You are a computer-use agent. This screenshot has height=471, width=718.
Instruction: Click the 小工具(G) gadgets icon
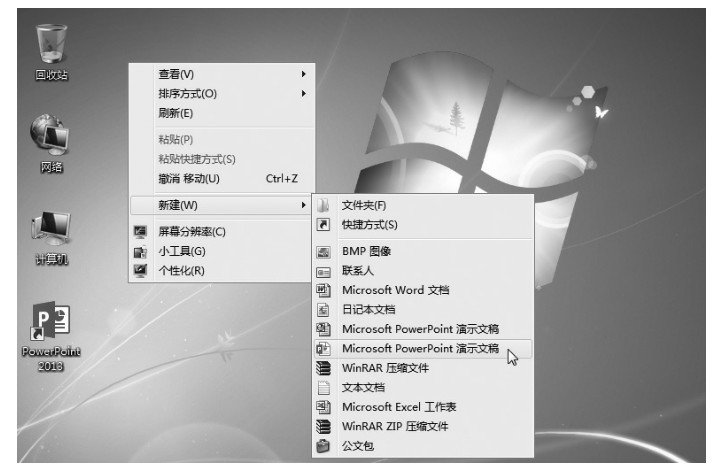tap(140, 251)
